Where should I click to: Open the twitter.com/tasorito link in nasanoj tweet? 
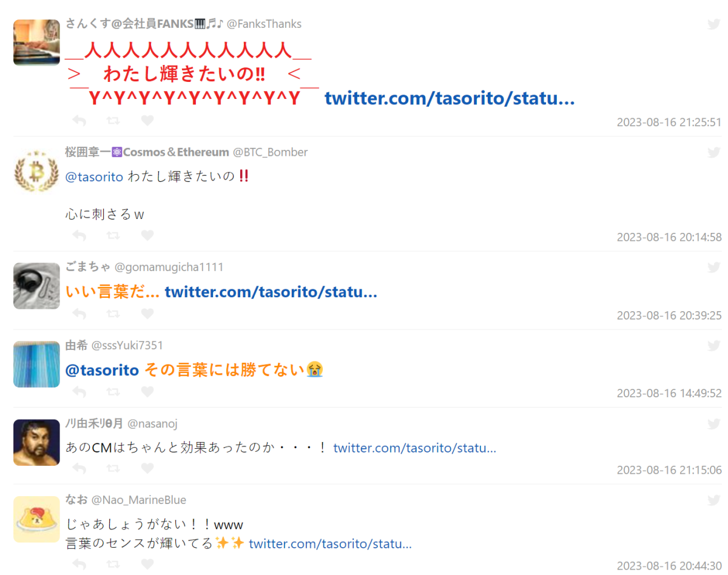point(414,448)
